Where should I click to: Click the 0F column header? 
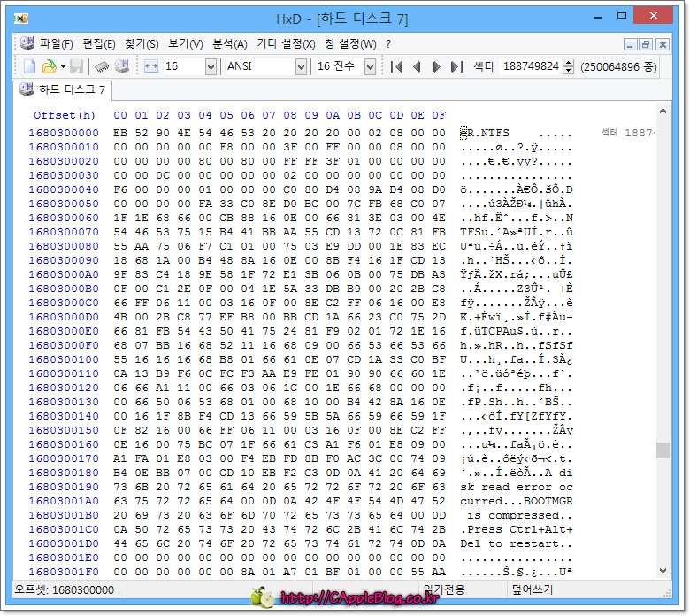[x=439, y=115]
